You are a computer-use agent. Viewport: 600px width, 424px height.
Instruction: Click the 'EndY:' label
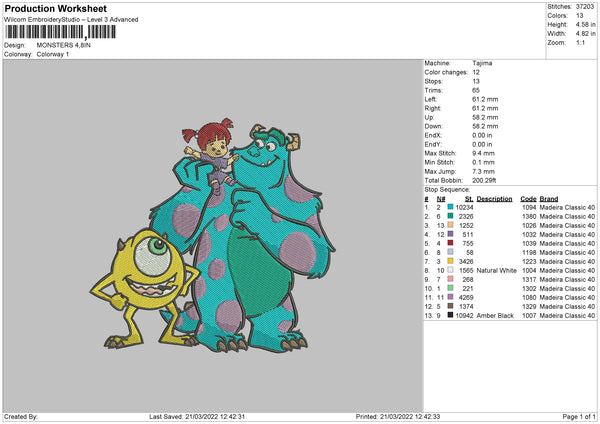433,144
